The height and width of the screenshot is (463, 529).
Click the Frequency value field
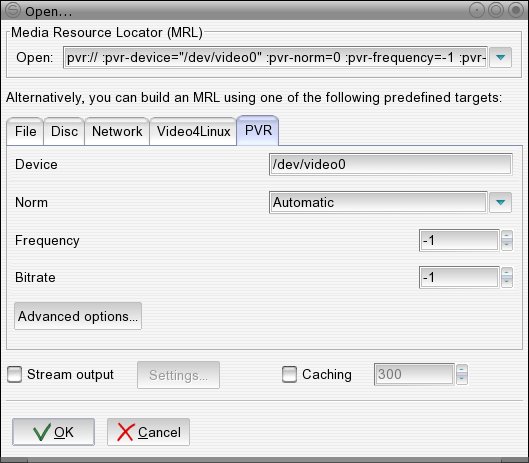(x=459, y=241)
